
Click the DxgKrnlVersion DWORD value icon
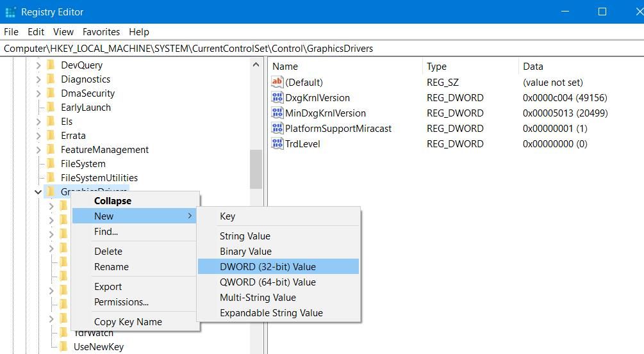pyautogui.click(x=277, y=98)
